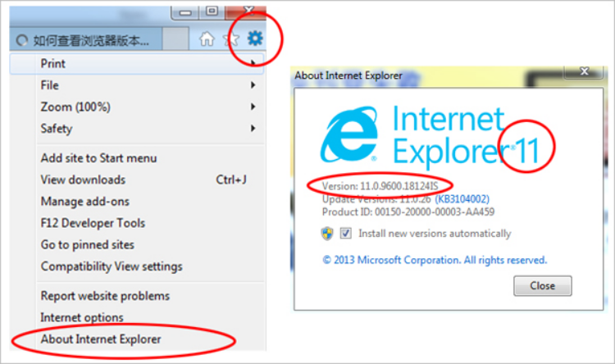Open a new blank tab button
Viewport: 615px width, 364px height.
click(x=175, y=39)
